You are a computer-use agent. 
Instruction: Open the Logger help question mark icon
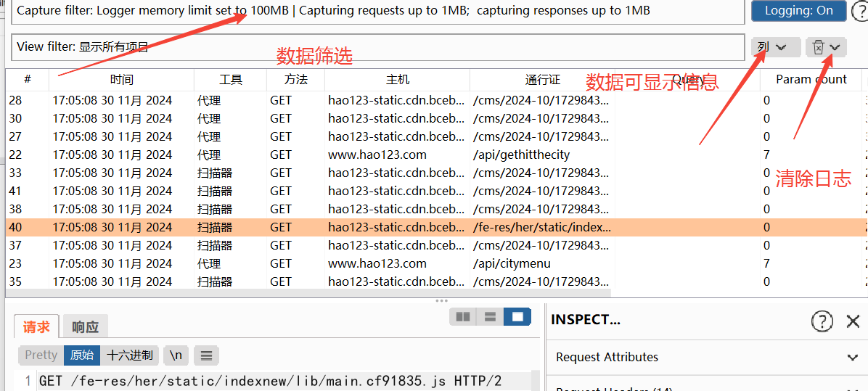tap(860, 10)
